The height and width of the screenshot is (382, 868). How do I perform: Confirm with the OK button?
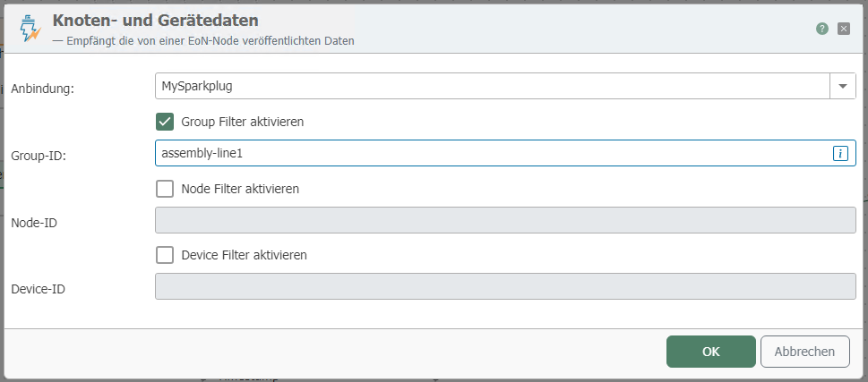pos(710,352)
